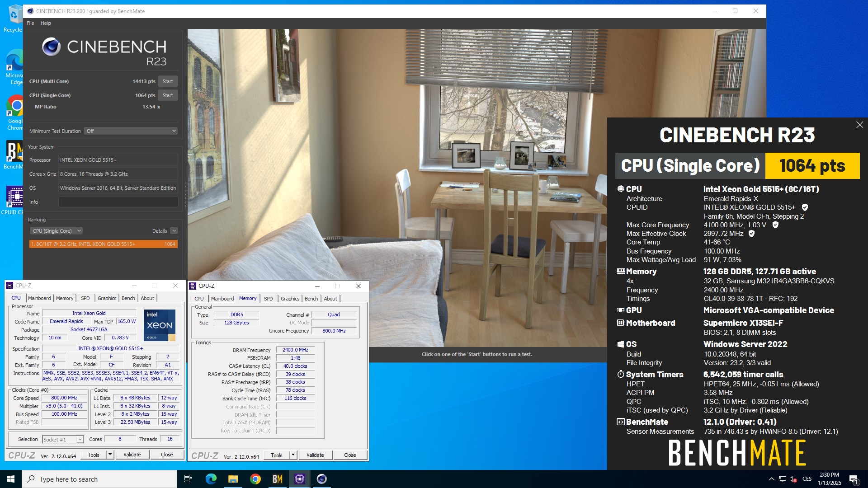Close the BenchMate result overlay
The width and height of the screenshot is (868, 488).
859,125
